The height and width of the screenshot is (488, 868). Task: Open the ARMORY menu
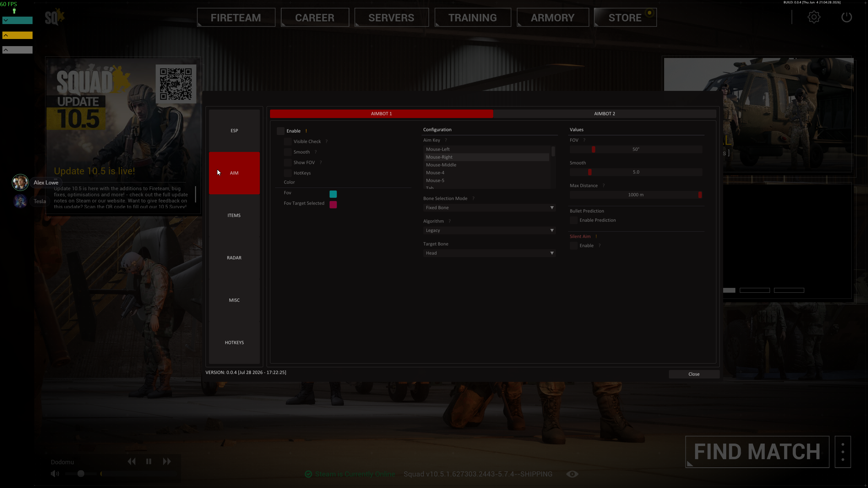[553, 17]
